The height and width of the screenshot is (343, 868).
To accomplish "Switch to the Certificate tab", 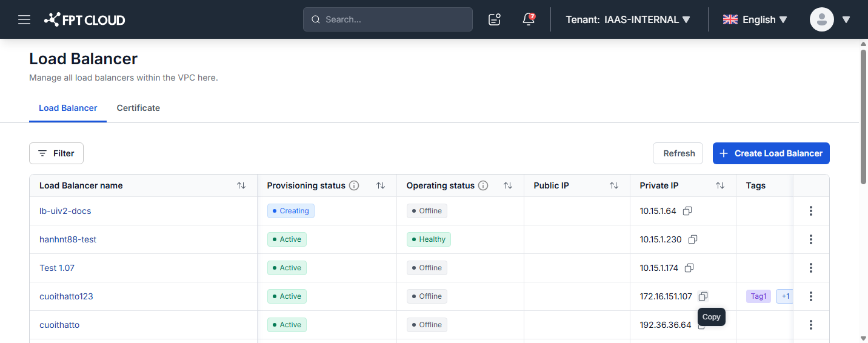I will coord(138,108).
